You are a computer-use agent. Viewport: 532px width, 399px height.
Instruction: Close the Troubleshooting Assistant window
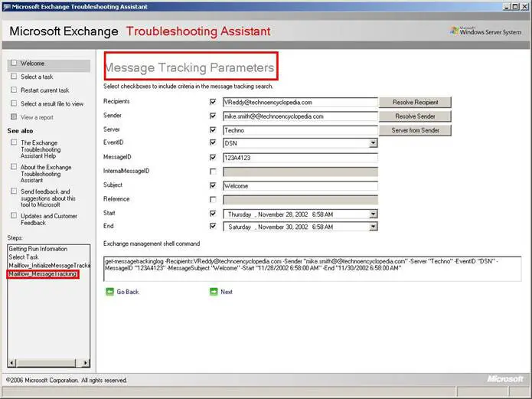[x=525, y=6]
